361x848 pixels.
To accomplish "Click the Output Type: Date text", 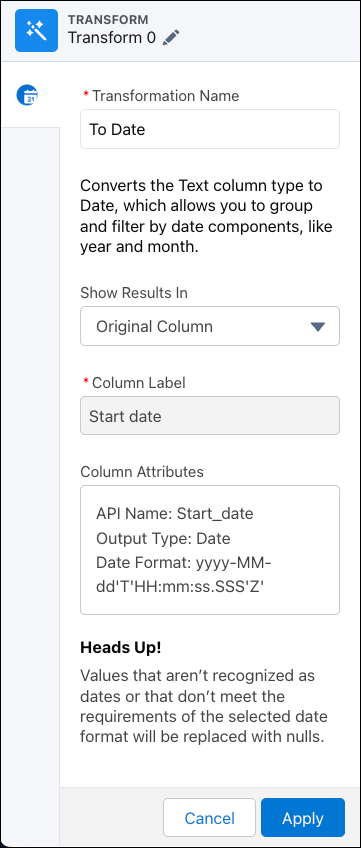I will point(163,539).
